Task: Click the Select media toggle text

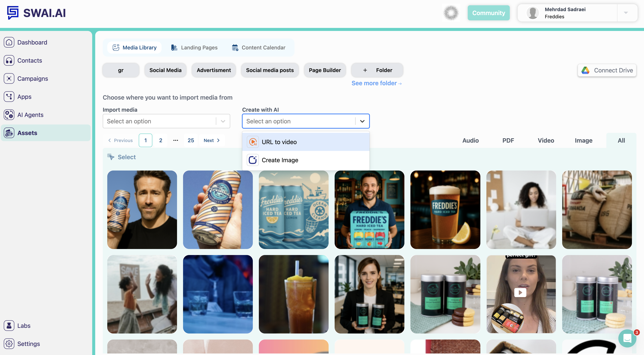Action: click(127, 157)
